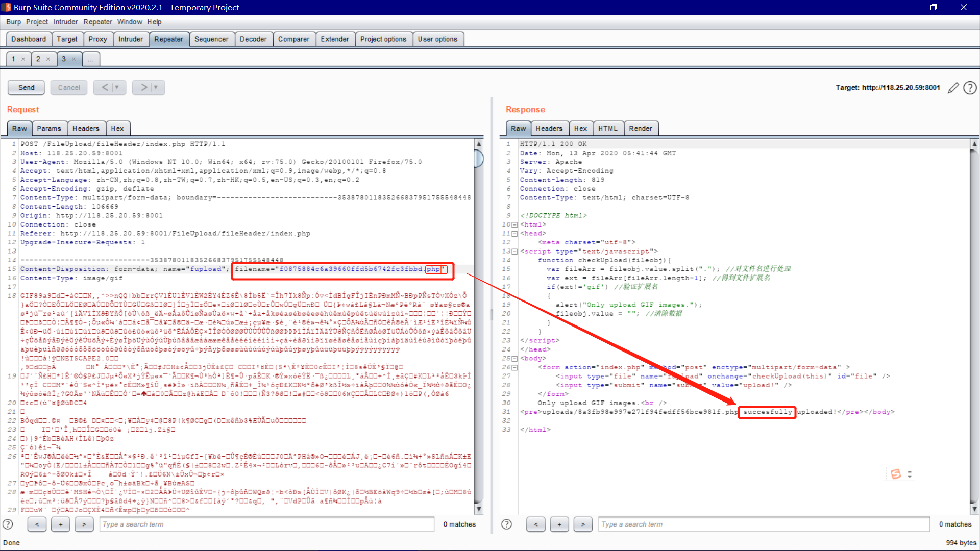The image size is (980, 551).
Task: Collapse the form tag on line 26
Action: click(x=514, y=368)
